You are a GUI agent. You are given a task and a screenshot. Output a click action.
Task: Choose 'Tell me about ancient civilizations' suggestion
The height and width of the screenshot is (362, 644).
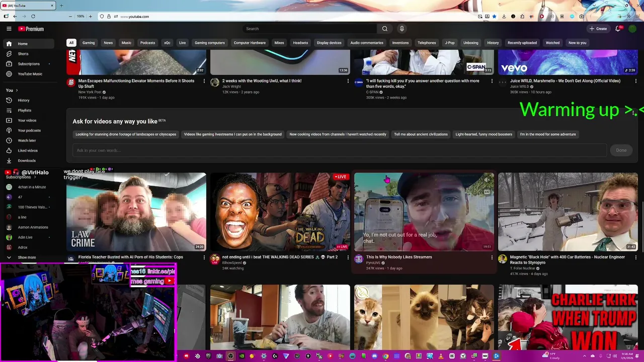[x=421, y=134]
